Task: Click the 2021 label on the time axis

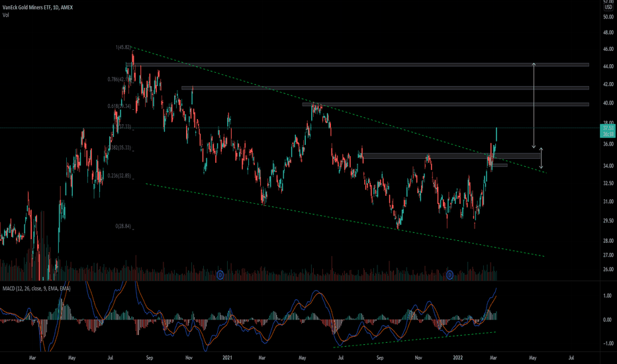Action: 227,357
